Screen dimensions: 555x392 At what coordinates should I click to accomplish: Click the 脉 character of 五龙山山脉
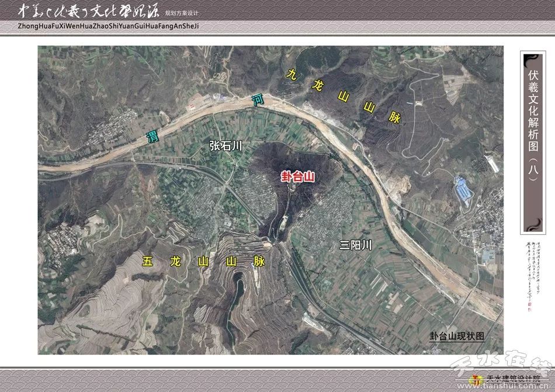point(259,262)
